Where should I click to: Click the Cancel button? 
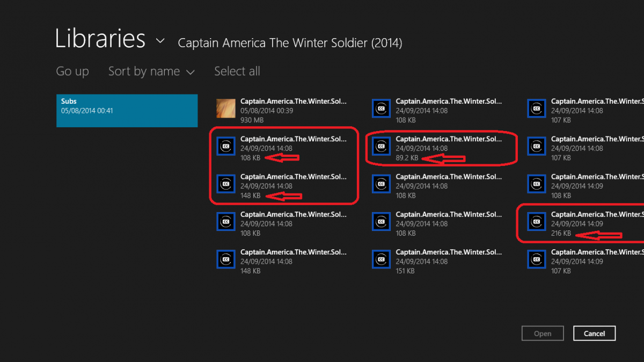(x=594, y=334)
